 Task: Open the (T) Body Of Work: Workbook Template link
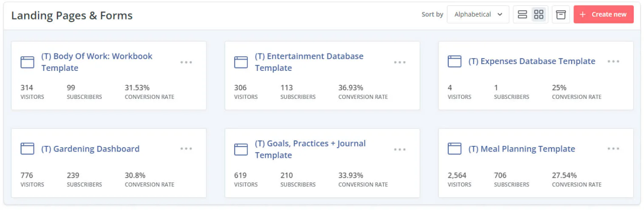coord(97,62)
